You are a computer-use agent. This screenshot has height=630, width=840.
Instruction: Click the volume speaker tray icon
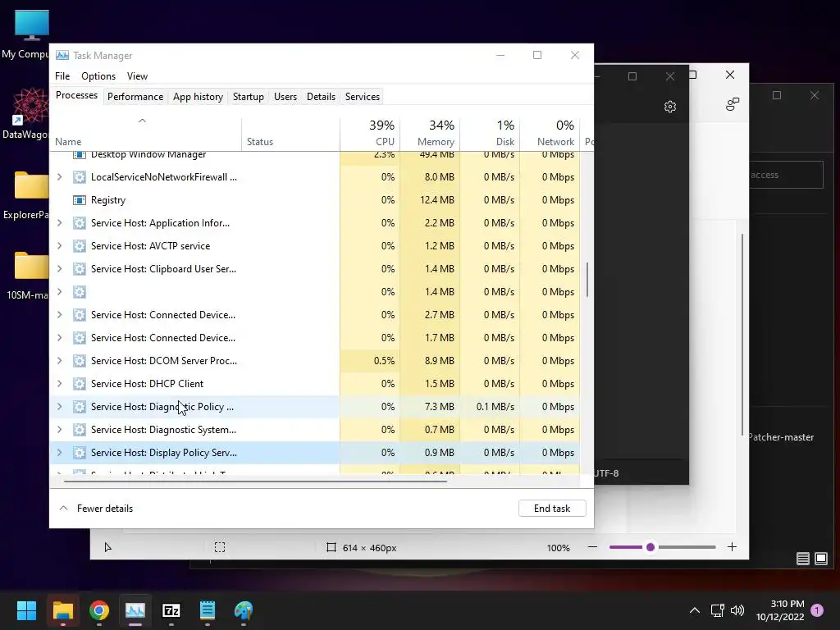(737, 610)
